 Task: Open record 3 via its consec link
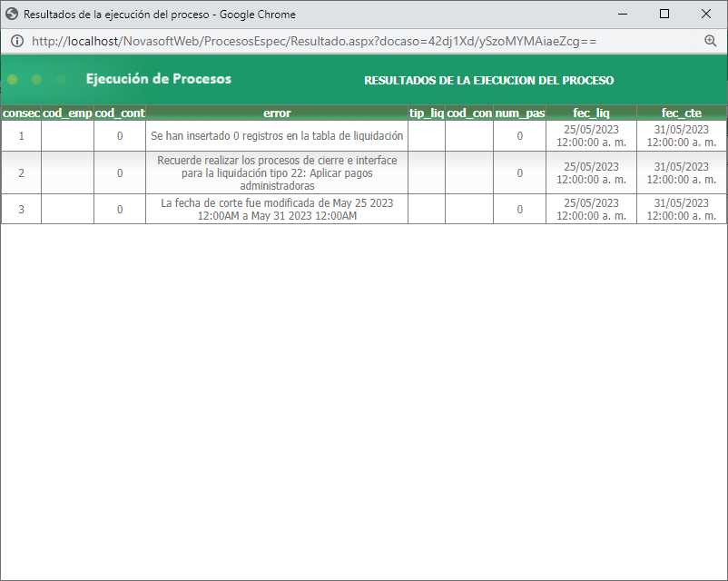(21, 208)
